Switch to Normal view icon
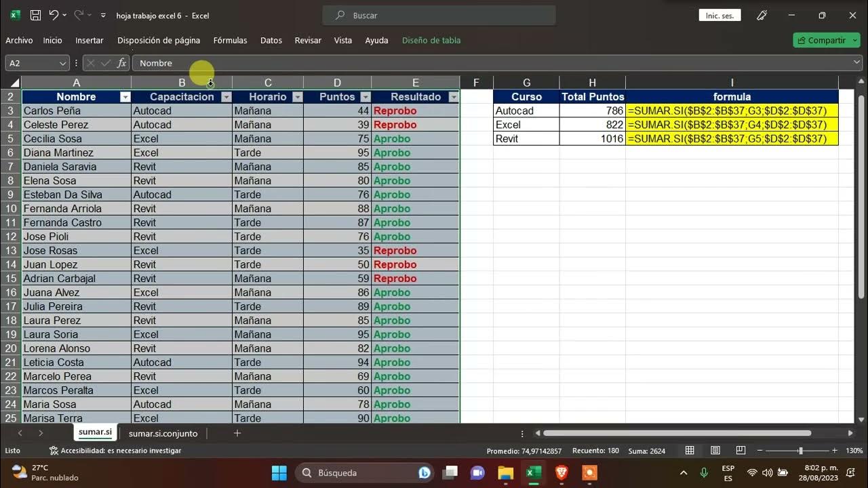Screen dimensions: 868x488 point(690,451)
